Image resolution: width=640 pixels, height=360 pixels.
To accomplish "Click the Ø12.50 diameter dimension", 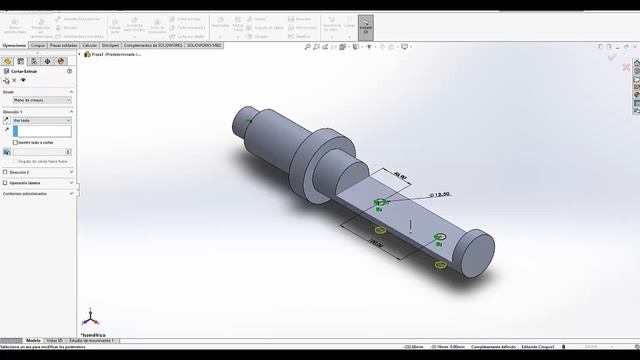I will click(440, 195).
